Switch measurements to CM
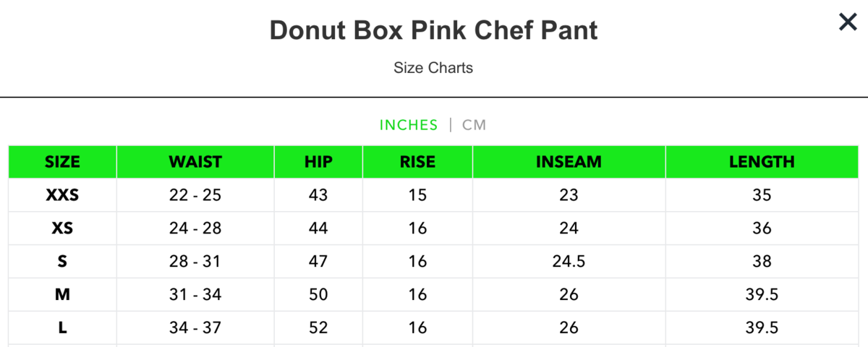This screenshot has width=868, height=347. pyautogui.click(x=475, y=125)
